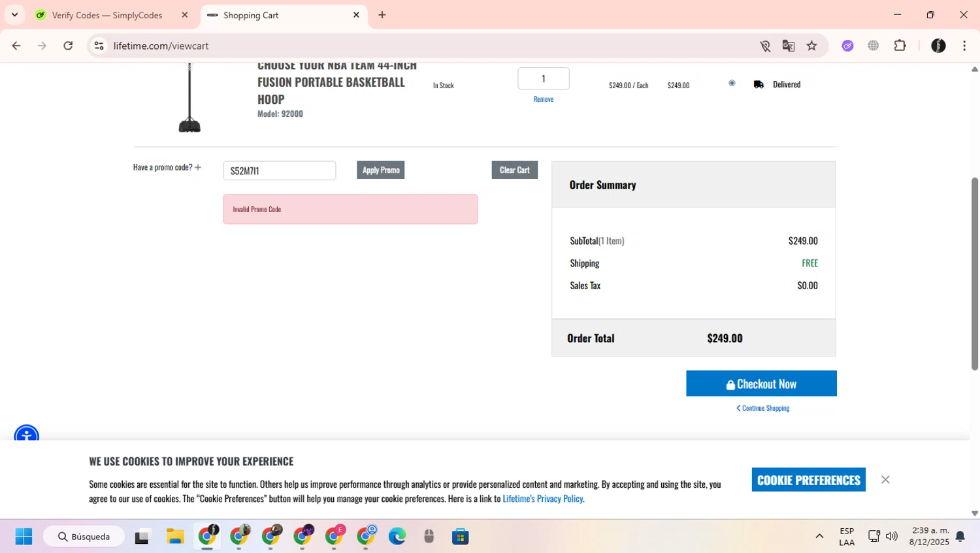Open Windows Start menu
Viewport: 980px width, 553px height.
pyautogui.click(x=24, y=537)
